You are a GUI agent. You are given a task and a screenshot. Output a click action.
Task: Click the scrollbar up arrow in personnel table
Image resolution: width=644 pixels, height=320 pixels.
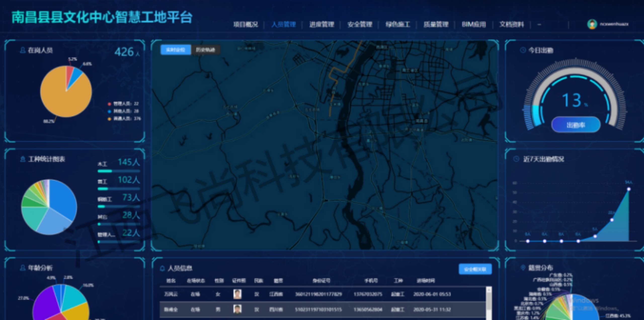click(x=489, y=290)
